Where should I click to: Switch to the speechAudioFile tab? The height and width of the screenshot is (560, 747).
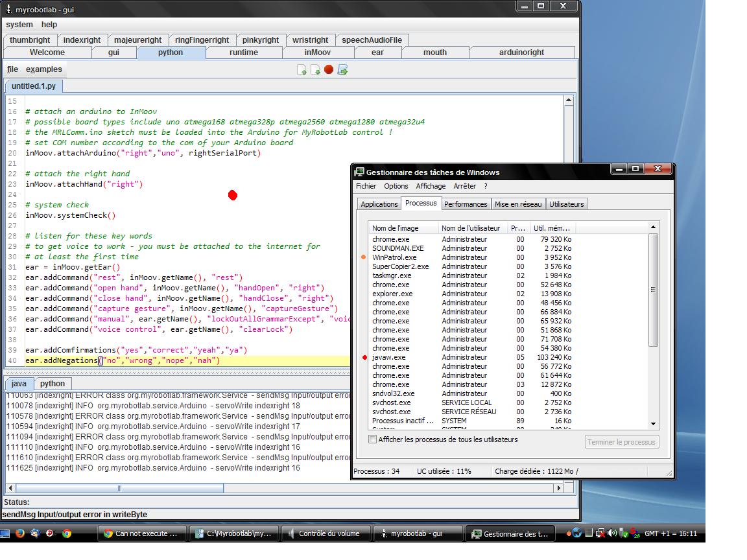click(x=372, y=40)
